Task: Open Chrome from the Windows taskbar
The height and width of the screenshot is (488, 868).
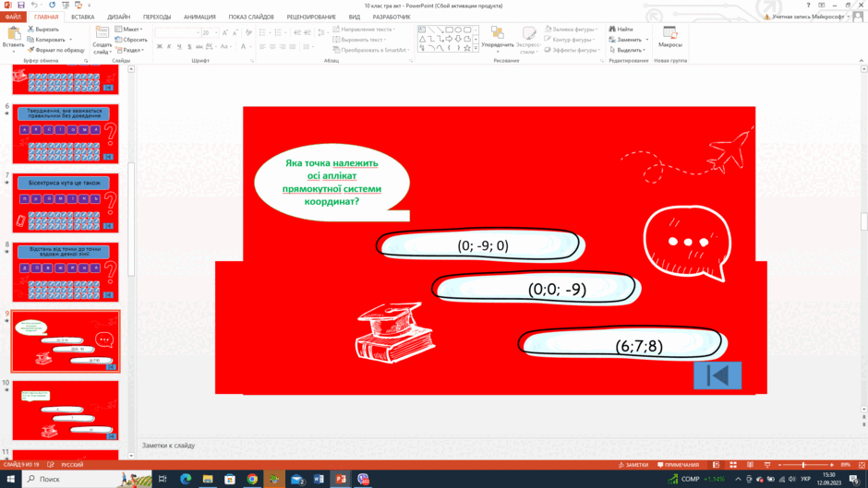Action: [252, 479]
